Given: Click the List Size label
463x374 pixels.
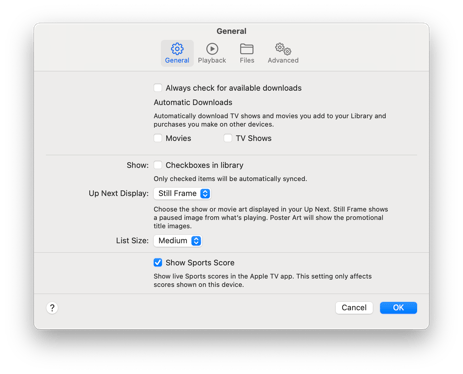Looking at the screenshot, I should [x=132, y=241].
